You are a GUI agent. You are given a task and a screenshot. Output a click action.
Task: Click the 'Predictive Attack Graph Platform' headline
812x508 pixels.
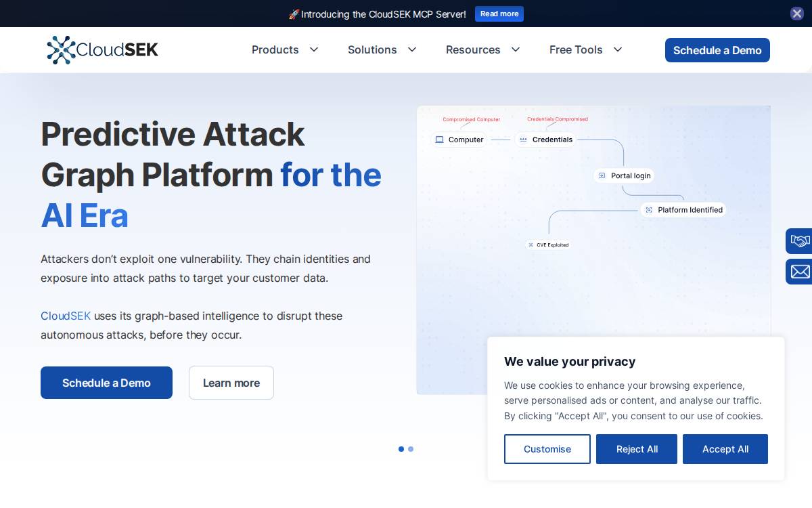(x=173, y=154)
